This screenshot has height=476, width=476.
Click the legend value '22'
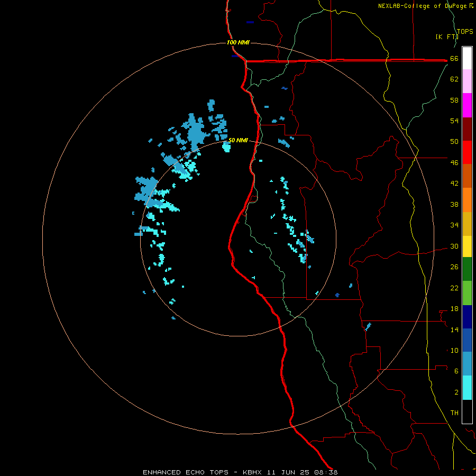[x=454, y=288]
